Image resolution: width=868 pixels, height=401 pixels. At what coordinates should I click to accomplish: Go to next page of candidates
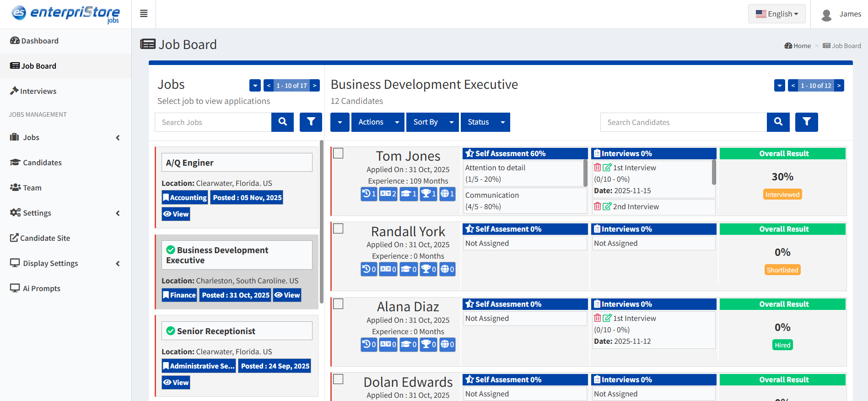pos(839,86)
